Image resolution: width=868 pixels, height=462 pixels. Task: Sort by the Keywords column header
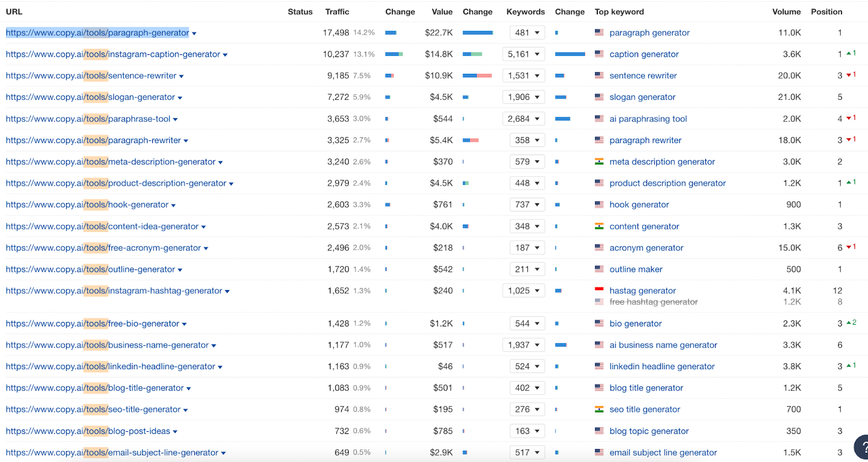(x=525, y=11)
